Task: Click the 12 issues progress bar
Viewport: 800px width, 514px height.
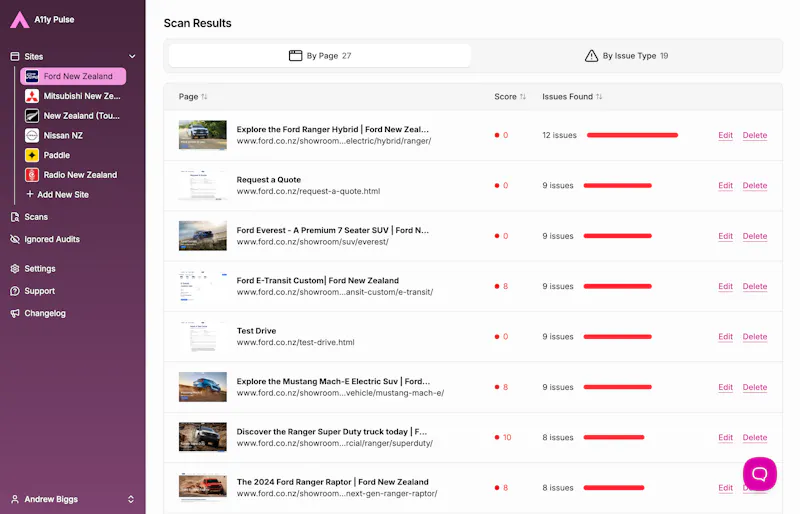Action: 632,135
